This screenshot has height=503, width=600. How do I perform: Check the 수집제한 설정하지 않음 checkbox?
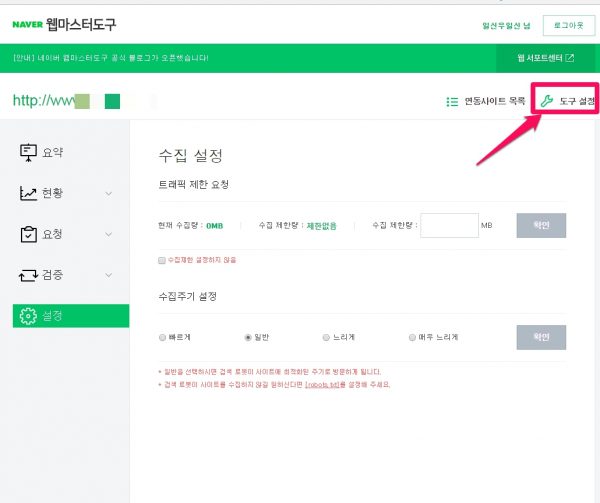(162, 260)
